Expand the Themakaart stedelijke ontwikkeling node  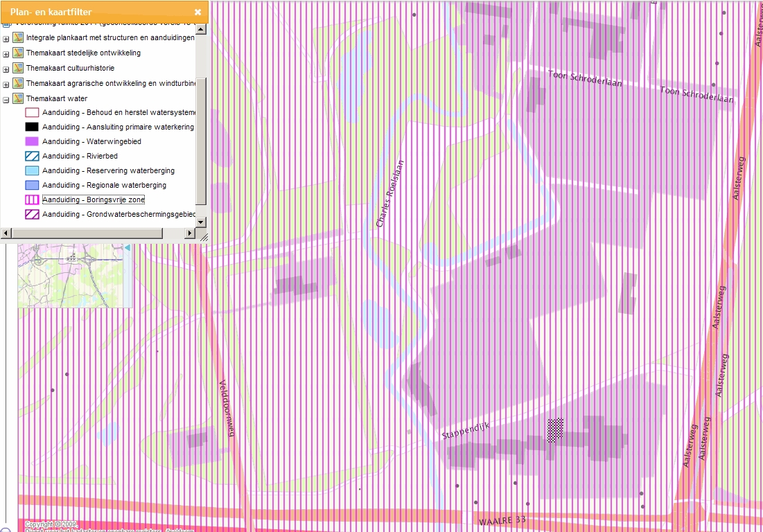6,54
